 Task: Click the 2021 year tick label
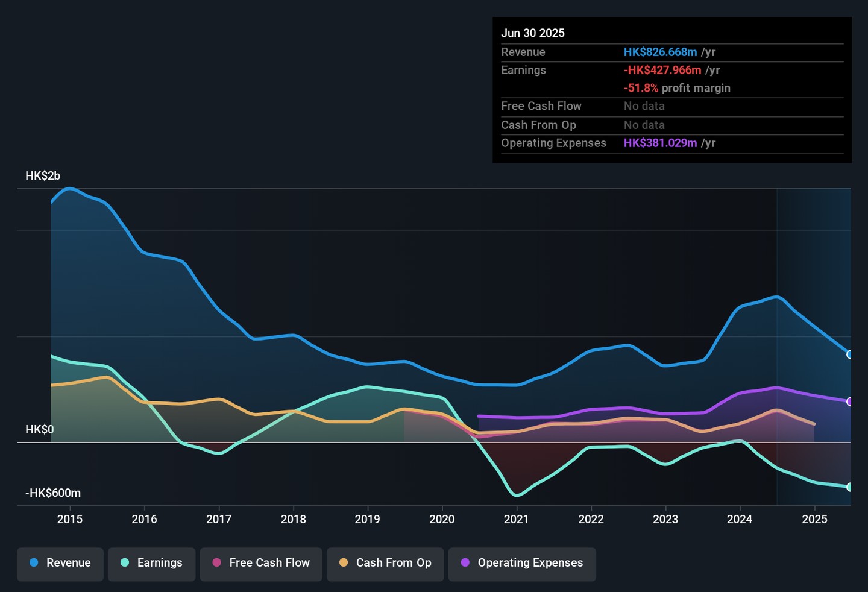[x=516, y=520]
